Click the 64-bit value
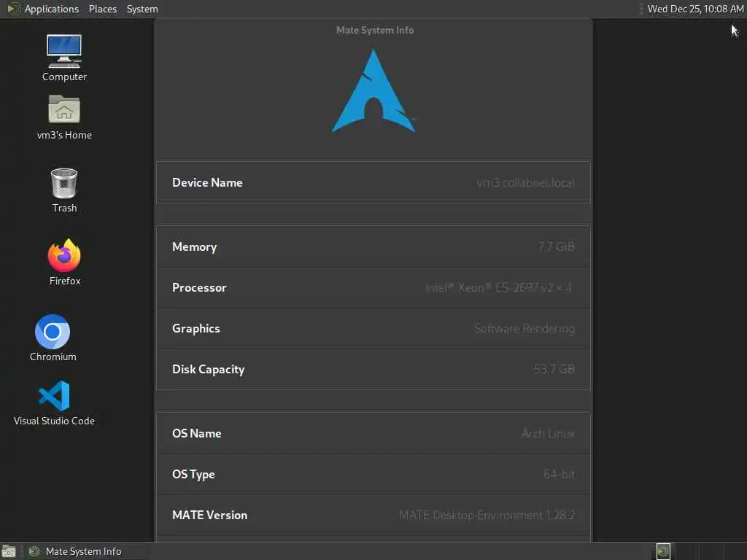The image size is (747, 560). pos(560,474)
